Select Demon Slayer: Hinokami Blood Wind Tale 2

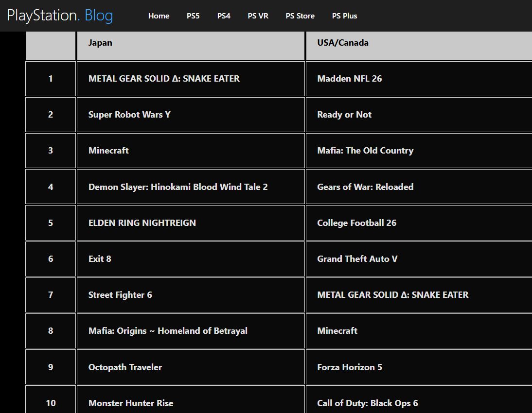(191, 187)
